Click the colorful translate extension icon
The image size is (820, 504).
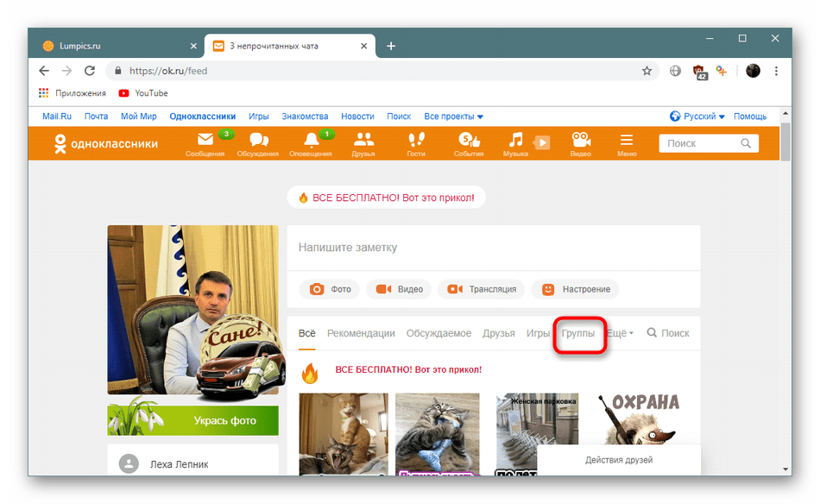tap(722, 71)
